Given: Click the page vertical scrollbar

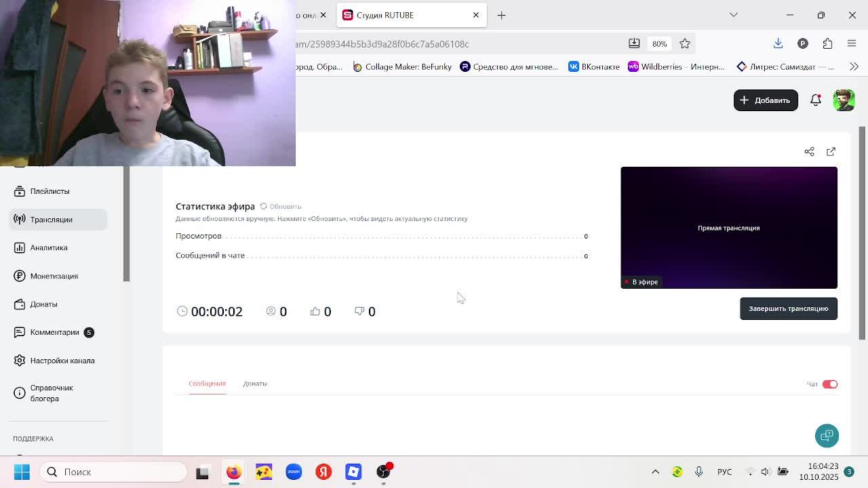Looking at the screenshot, I should [x=863, y=230].
